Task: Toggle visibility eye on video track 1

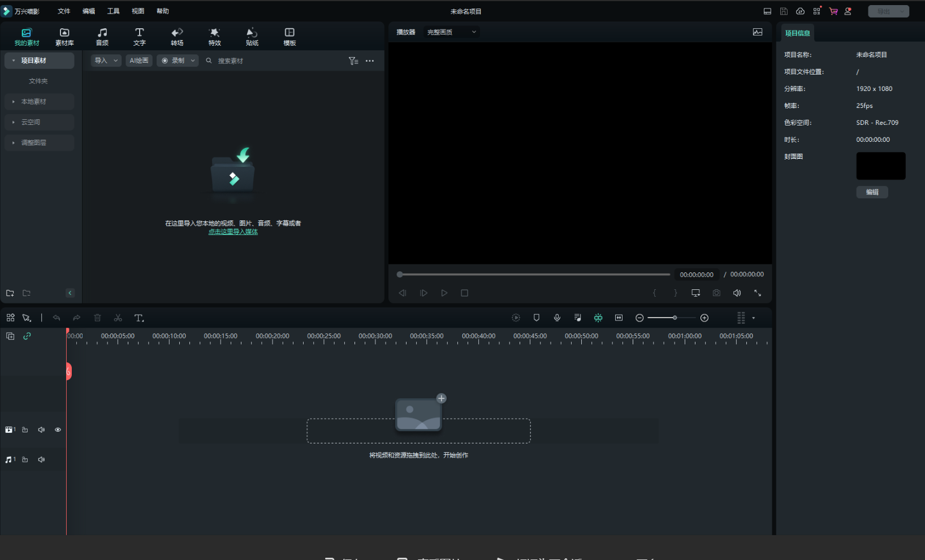Action: (58, 430)
